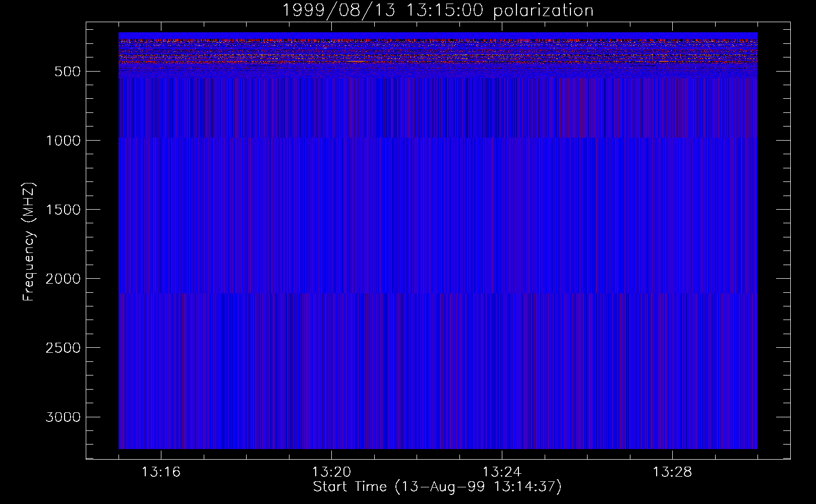Select the 500 frequency tick label
This screenshot has height=504, width=816.
(67, 72)
